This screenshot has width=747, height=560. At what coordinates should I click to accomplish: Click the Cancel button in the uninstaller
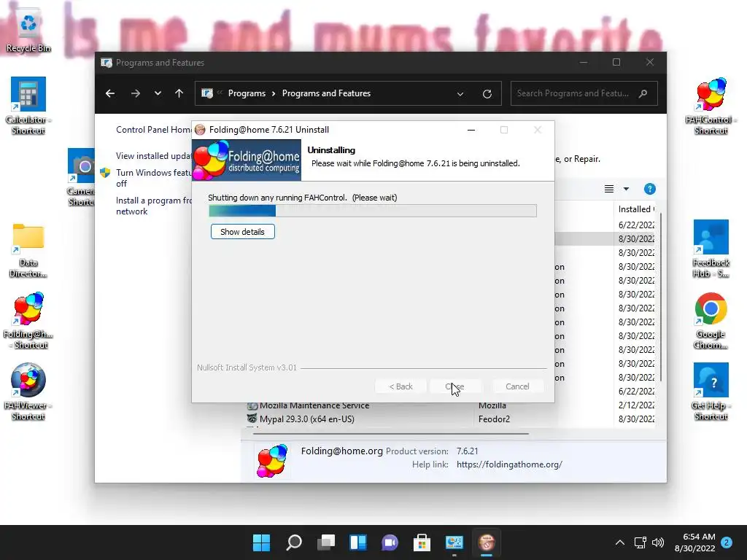pos(517,386)
